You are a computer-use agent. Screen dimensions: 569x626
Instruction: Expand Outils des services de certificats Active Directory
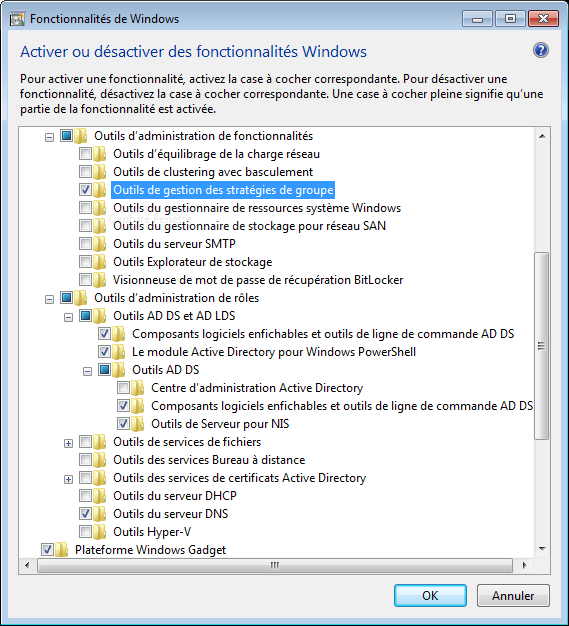[68, 479]
